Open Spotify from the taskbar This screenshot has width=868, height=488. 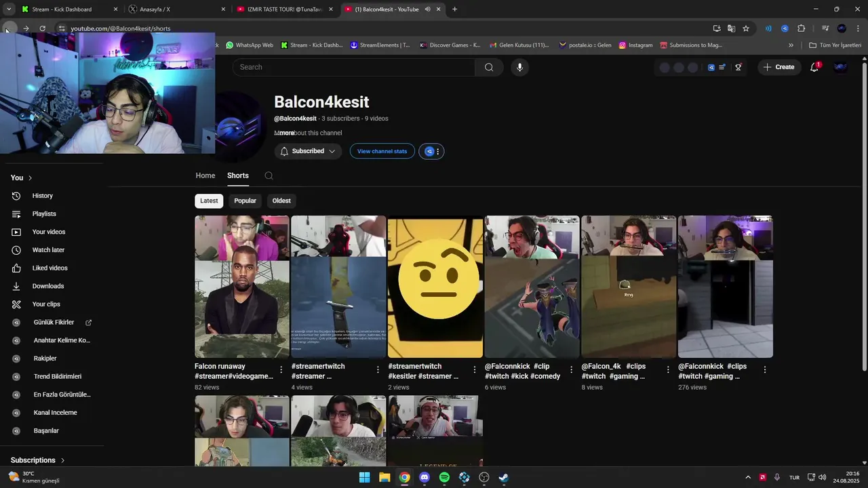point(444,477)
